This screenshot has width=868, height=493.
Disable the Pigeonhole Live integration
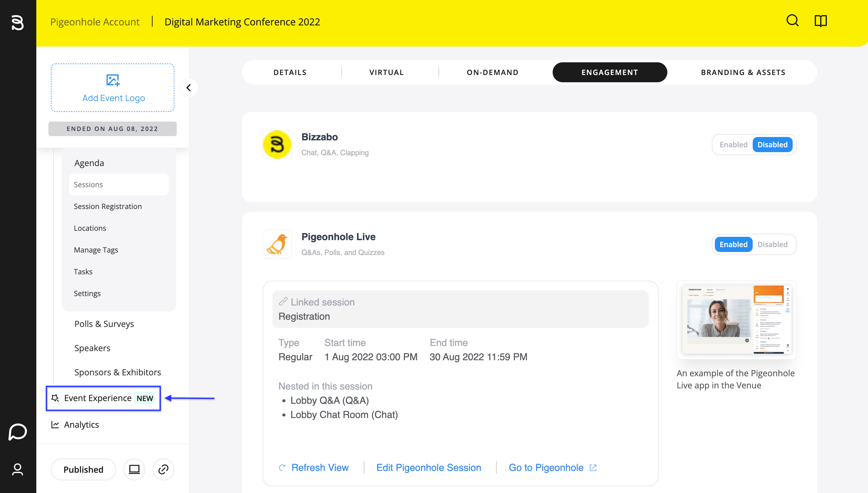[x=773, y=244]
